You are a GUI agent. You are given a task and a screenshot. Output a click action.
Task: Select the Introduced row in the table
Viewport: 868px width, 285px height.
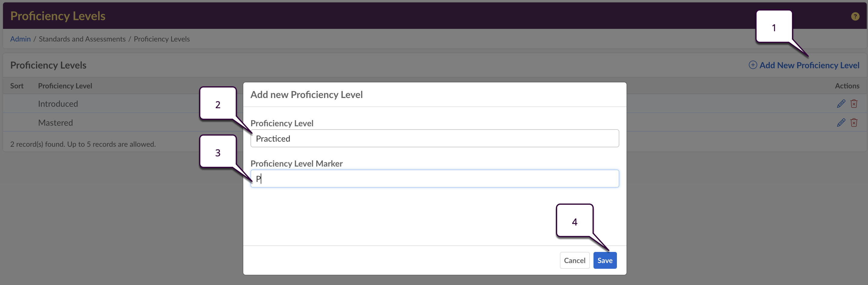click(58, 104)
